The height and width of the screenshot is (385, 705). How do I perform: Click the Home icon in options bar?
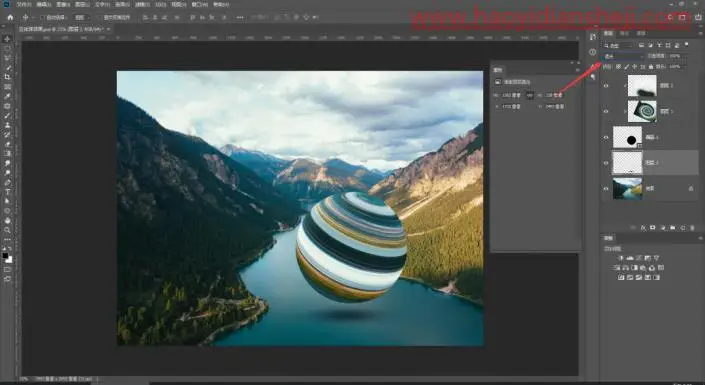(x=10, y=18)
